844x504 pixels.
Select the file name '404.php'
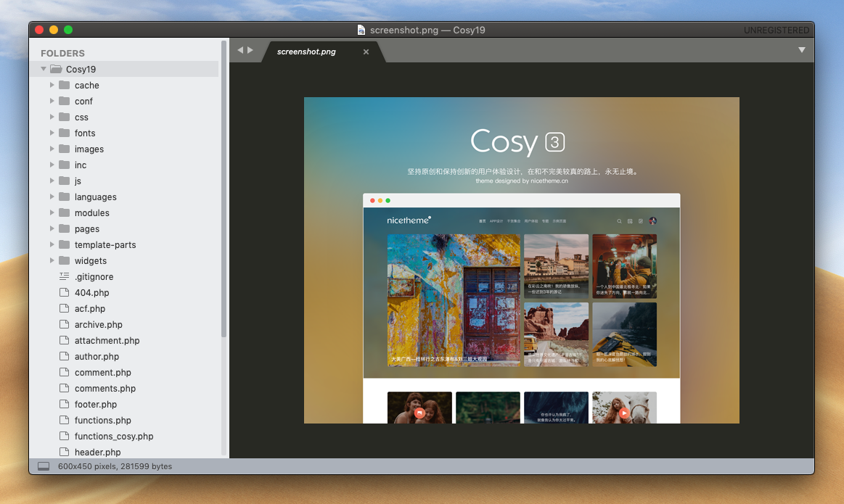[91, 293]
